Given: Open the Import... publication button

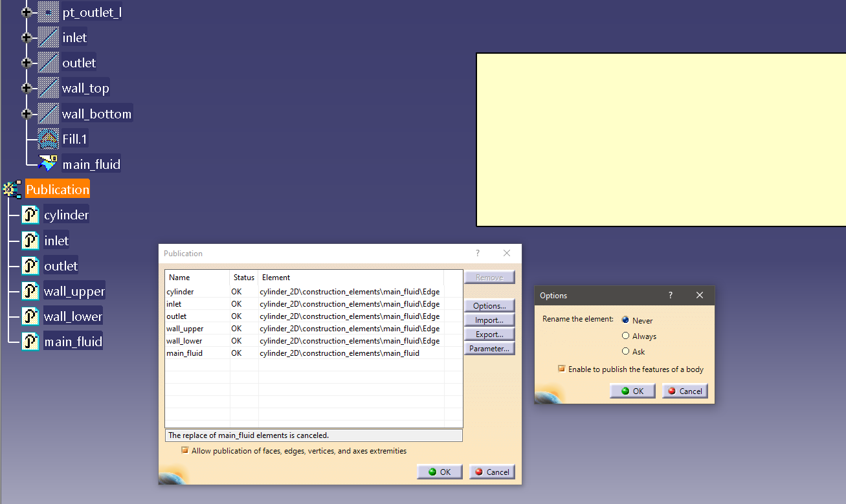Looking at the screenshot, I should (x=489, y=320).
